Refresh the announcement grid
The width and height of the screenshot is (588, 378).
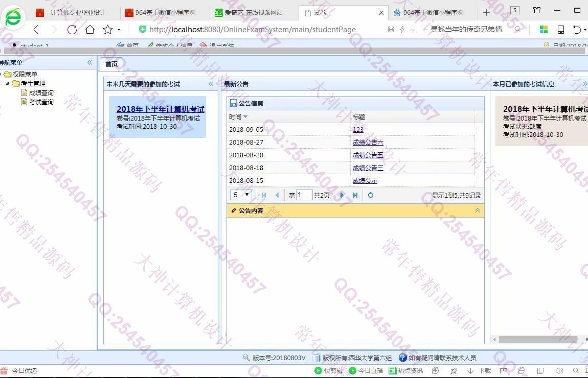[x=371, y=195]
